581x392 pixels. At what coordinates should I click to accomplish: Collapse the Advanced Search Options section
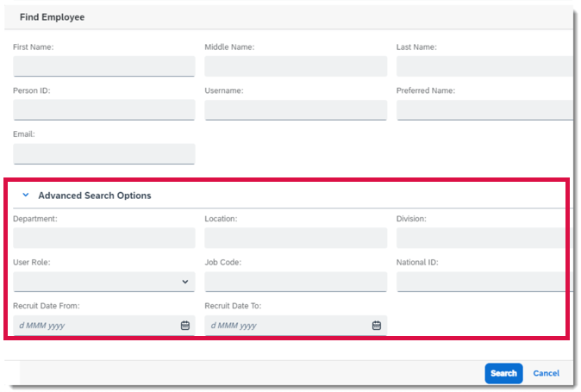(x=25, y=196)
